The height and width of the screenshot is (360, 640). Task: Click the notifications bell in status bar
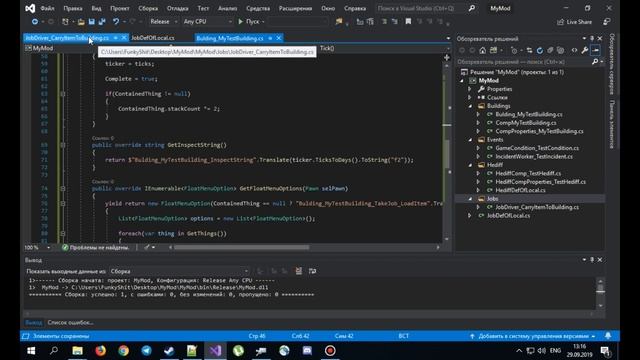pos(608,336)
